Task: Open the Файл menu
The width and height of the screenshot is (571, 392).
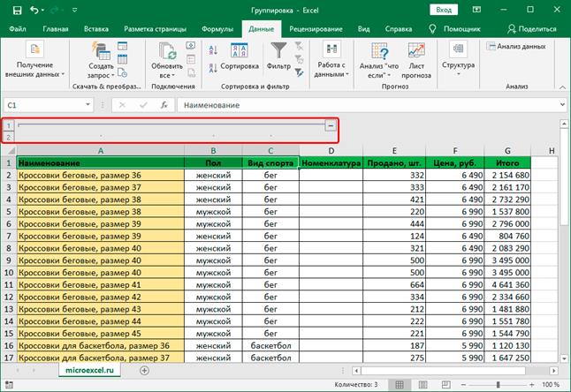Action: click(18, 29)
